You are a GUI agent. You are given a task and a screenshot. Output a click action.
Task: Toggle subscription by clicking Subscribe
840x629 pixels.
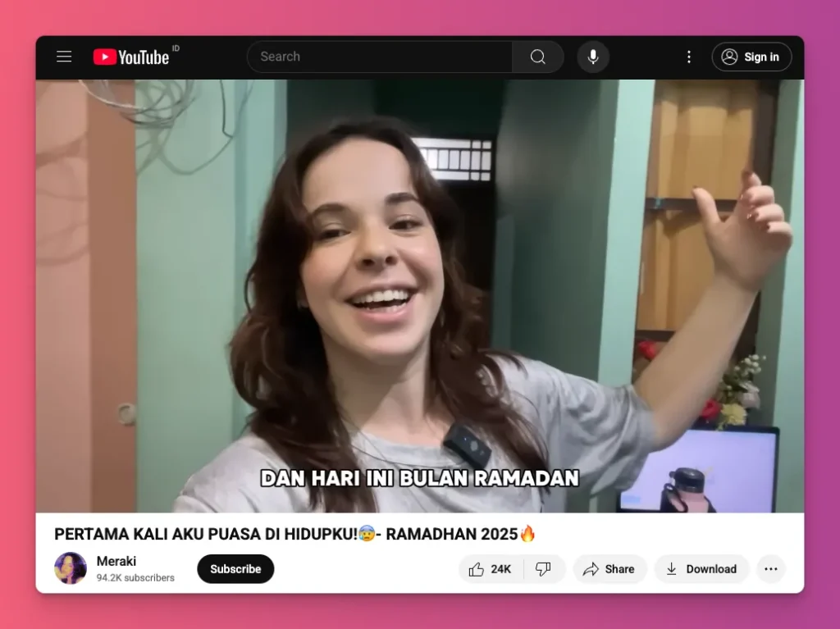click(x=235, y=568)
